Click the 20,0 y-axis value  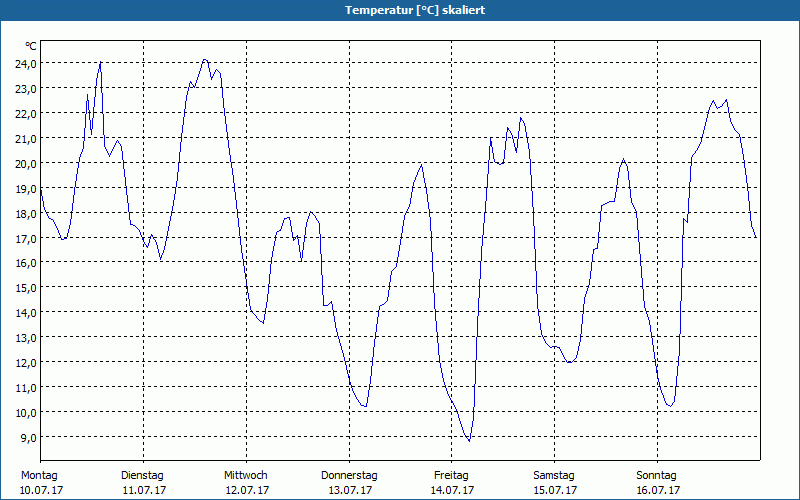click(x=26, y=164)
